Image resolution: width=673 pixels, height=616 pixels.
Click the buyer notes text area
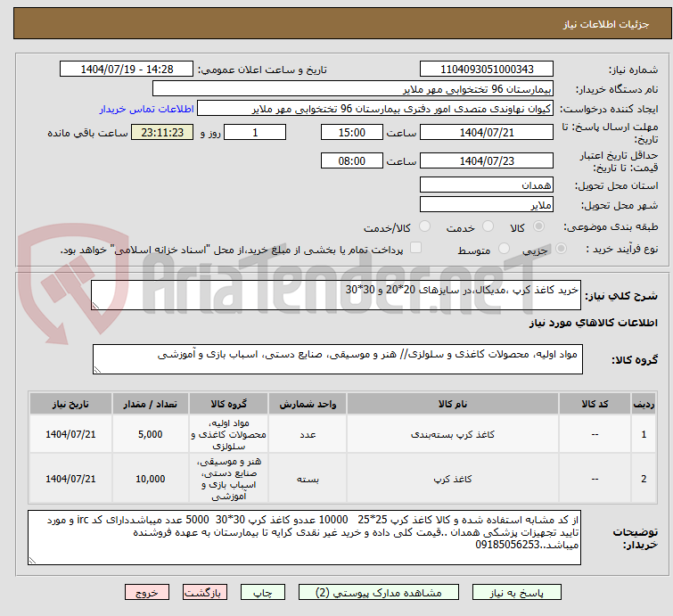(x=304, y=538)
